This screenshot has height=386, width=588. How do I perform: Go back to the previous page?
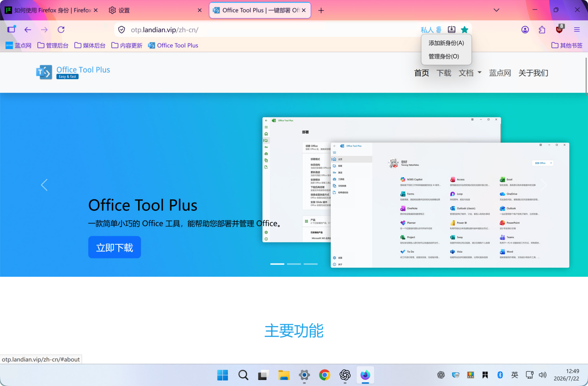(x=28, y=29)
